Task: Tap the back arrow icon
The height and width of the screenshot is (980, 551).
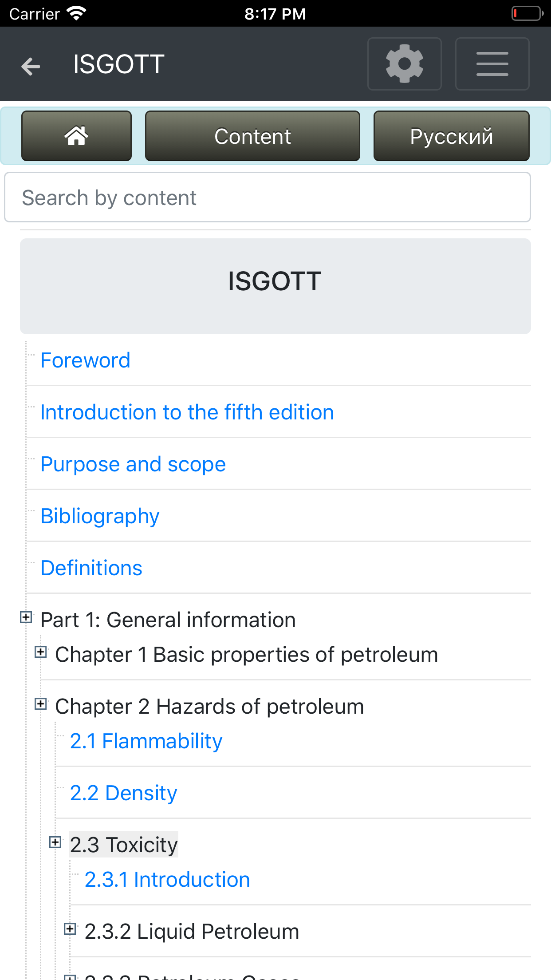Action: 31,66
